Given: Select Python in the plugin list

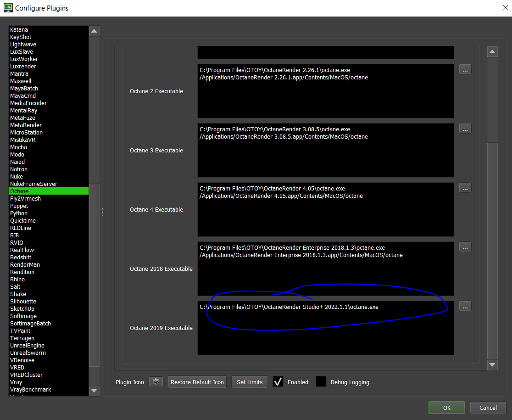Looking at the screenshot, I should 48,213.
